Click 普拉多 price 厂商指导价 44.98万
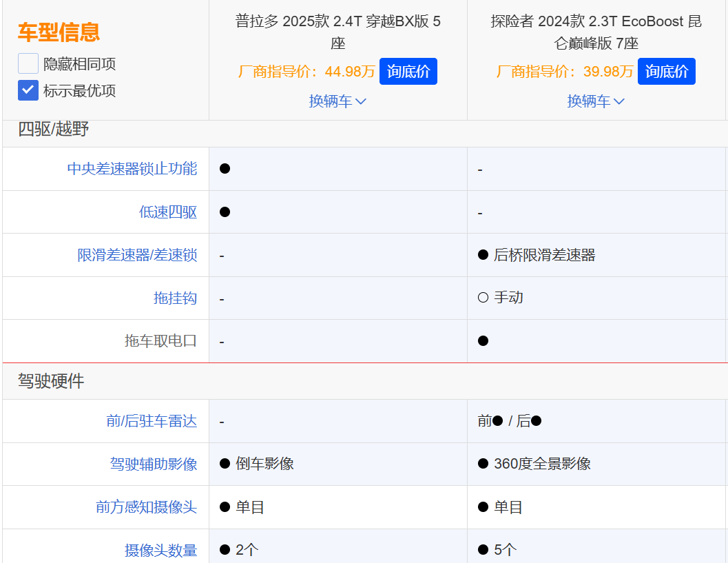Screen dimensions: 728x563 pos(306,72)
